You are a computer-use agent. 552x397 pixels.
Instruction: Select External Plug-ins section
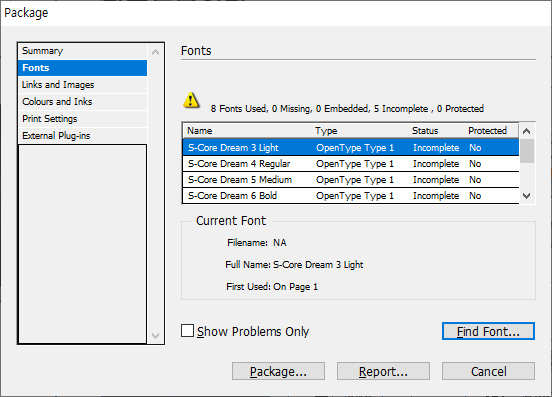click(82, 136)
